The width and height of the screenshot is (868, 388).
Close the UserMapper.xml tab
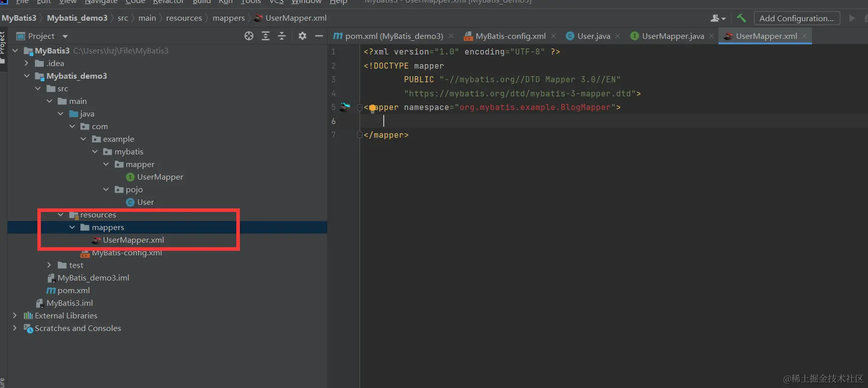[x=804, y=36]
